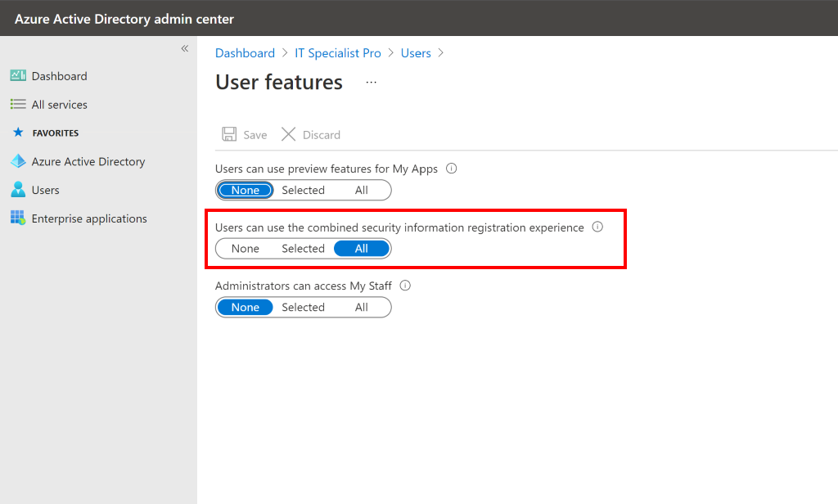
Task: Click 'Users can use preview features' label
Action: (x=326, y=169)
